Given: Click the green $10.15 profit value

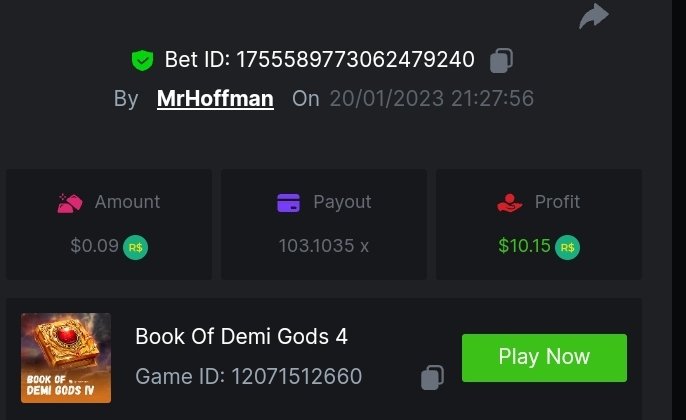Looking at the screenshot, I should tap(524, 245).
